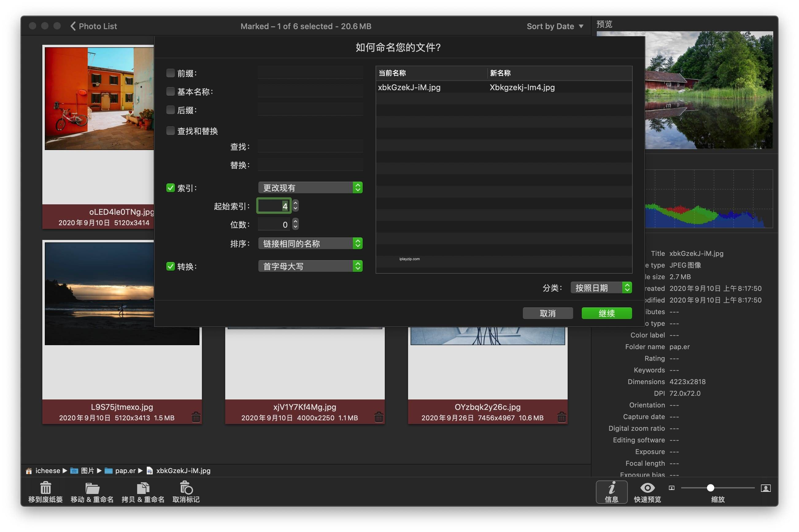Open Quick Look eye icon (快速预览)
Image resolution: width=799 pixels, height=532 pixels.
[647, 488]
